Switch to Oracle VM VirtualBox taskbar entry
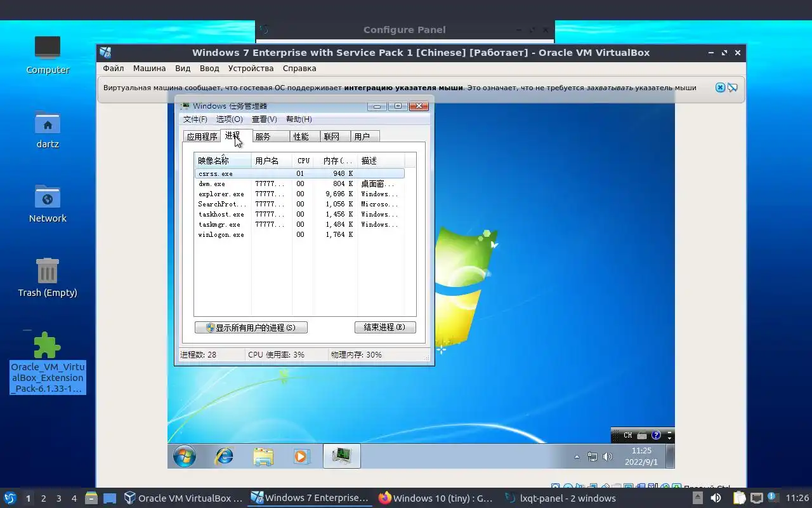 point(183,498)
